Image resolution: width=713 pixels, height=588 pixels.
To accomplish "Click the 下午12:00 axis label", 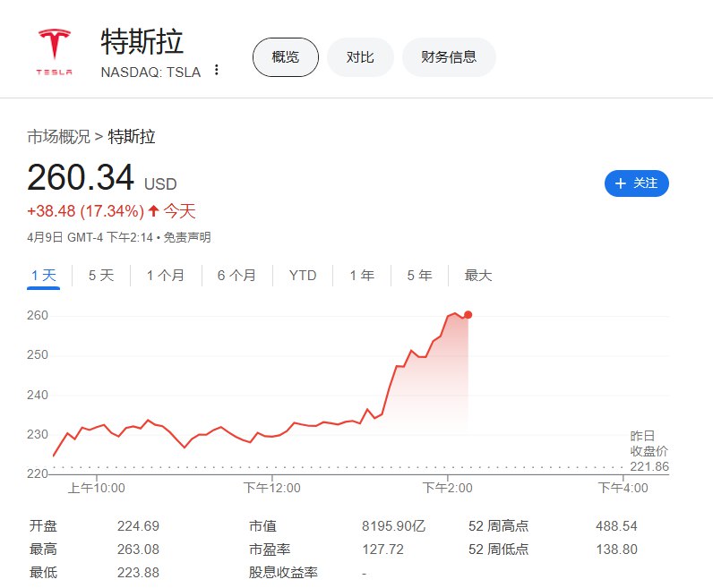I will [272, 488].
